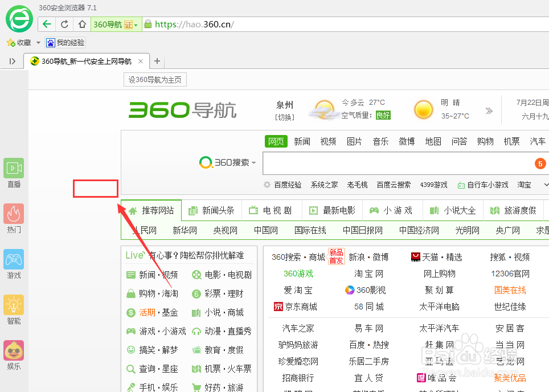Select the 小说大全 tab
Screen dimensions: 549x392
tap(453, 210)
